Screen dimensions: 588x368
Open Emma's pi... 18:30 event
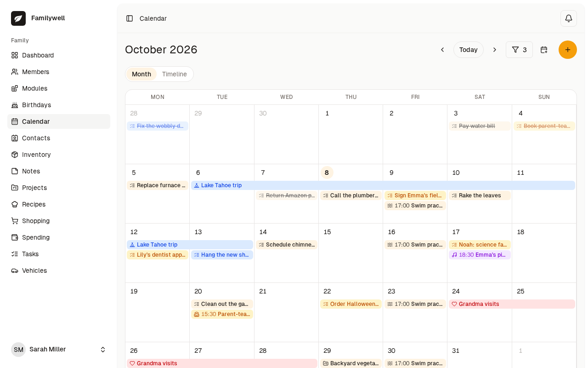coord(480,255)
